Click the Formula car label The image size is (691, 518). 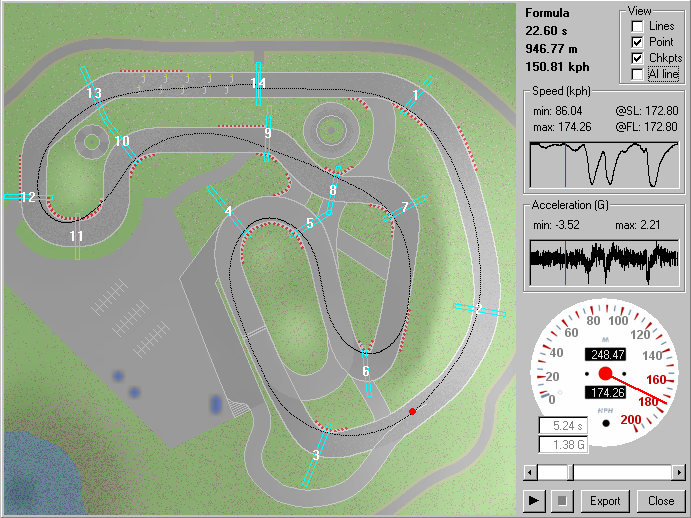coord(547,13)
